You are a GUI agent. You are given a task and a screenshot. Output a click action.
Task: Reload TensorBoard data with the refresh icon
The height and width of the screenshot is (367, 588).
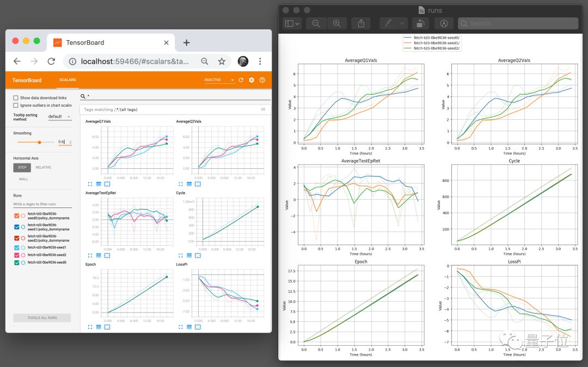[x=241, y=80]
